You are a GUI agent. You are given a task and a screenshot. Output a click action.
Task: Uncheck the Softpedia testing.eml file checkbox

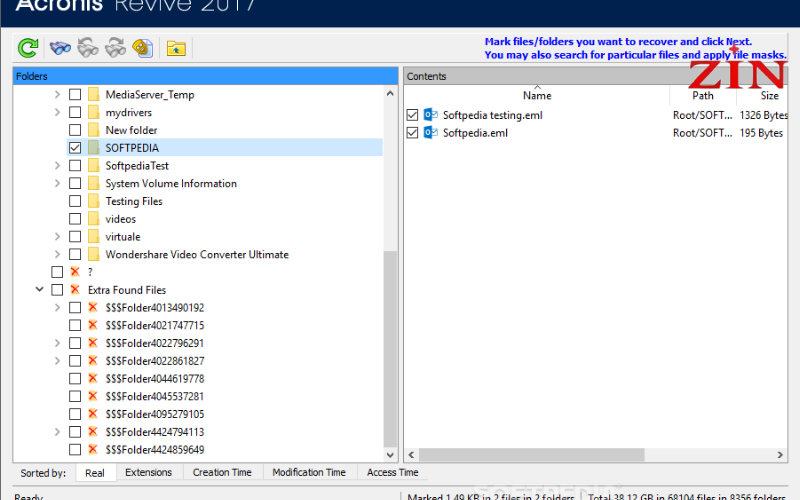(x=412, y=115)
